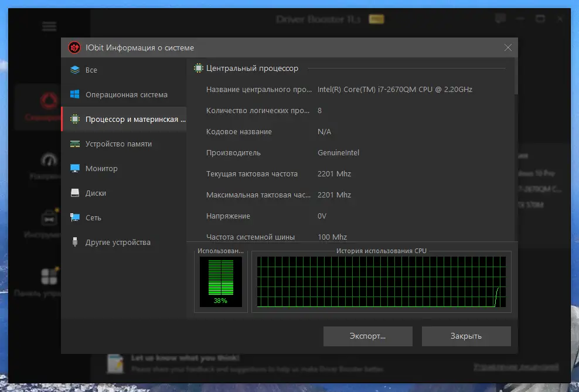Click the PRO badge in Driver Booster title
This screenshot has width=579, height=392.
376,19
